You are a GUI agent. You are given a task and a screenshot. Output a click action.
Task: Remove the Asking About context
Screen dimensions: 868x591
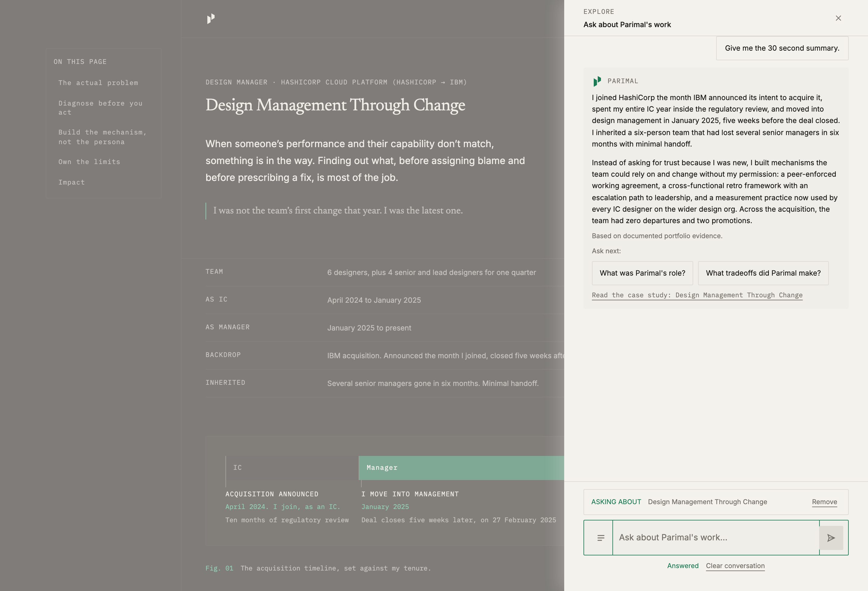pyautogui.click(x=824, y=502)
